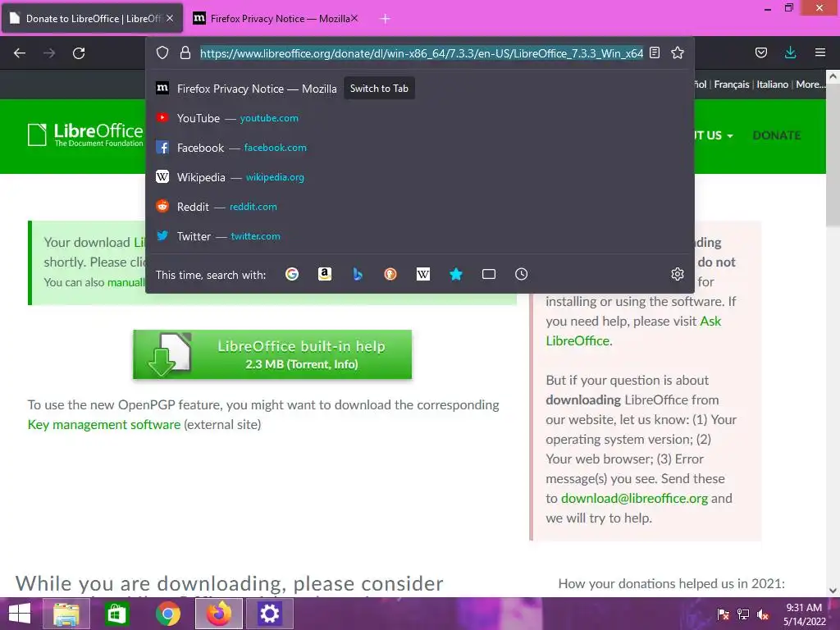Open Key management software link
840x630 pixels.
[x=104, y=424]
